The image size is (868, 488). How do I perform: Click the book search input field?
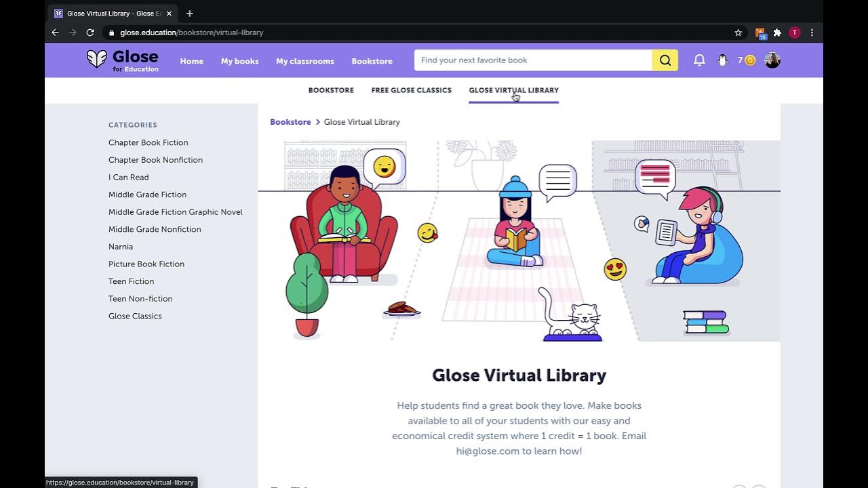click(x=533, y=60)
